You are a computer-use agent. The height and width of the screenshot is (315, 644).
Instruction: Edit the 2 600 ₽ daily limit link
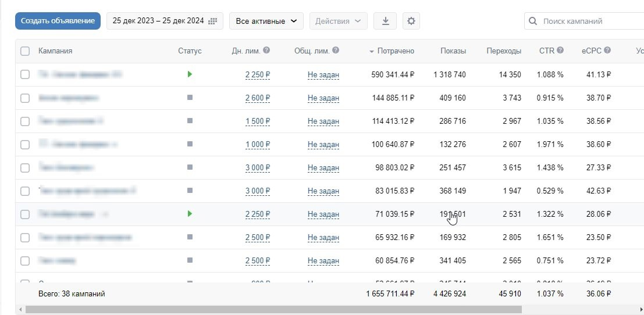click(258, 98)
